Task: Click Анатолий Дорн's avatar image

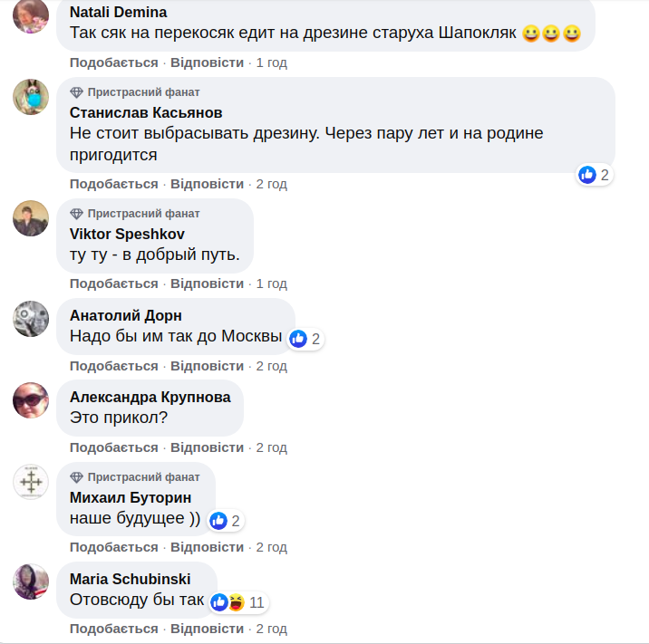Action: click(x=31, y=318)
